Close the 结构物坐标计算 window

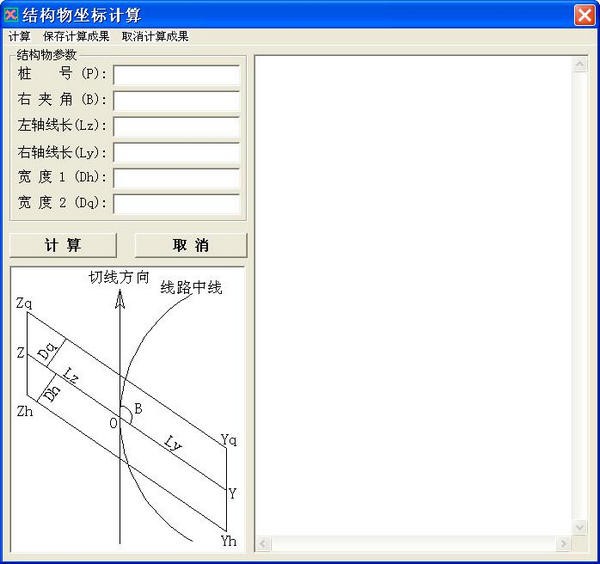coord(584,15)
